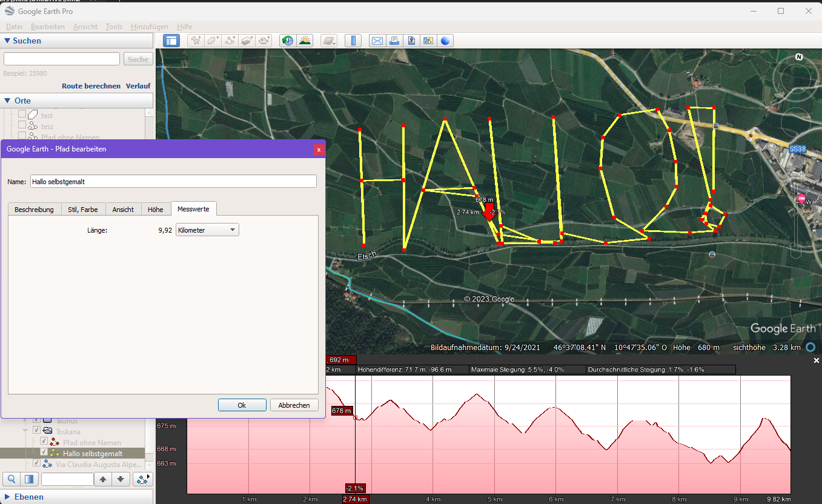This screenshot has width=822, height=504.
Task: Click View in Google Maps icon
Action: pos(428,41)
